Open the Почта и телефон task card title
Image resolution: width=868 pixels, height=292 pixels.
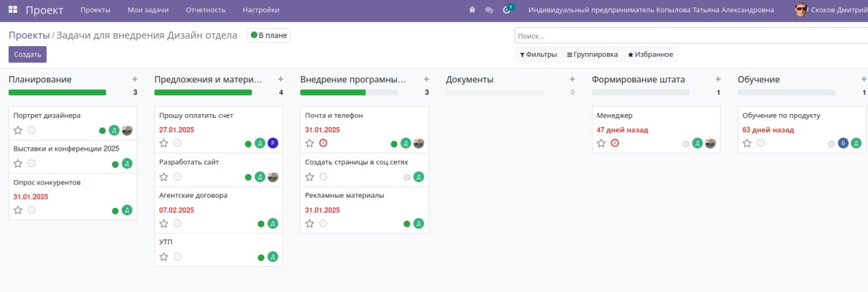click(334, 115)
